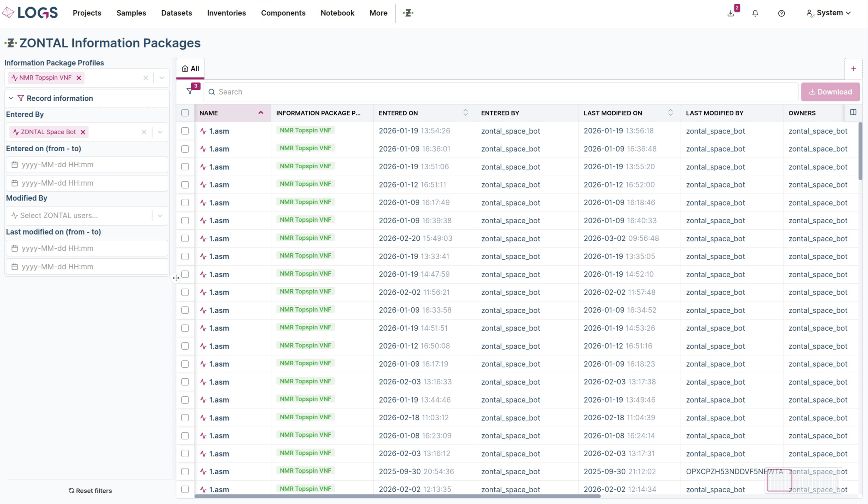Clear the Entered By selection
Viewport: 868px width, 504px height.
(x=144, y=132)
